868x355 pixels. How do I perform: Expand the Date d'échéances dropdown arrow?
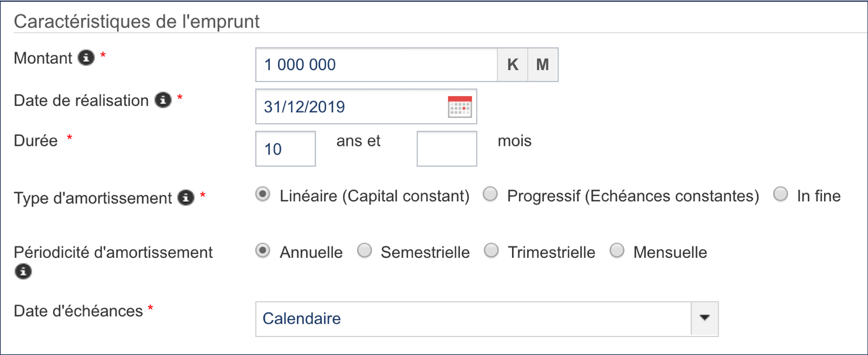pos(704,319)
